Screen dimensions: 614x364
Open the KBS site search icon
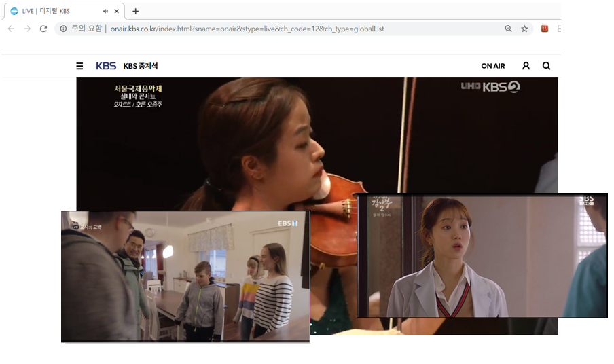click(x=546, y=66)
